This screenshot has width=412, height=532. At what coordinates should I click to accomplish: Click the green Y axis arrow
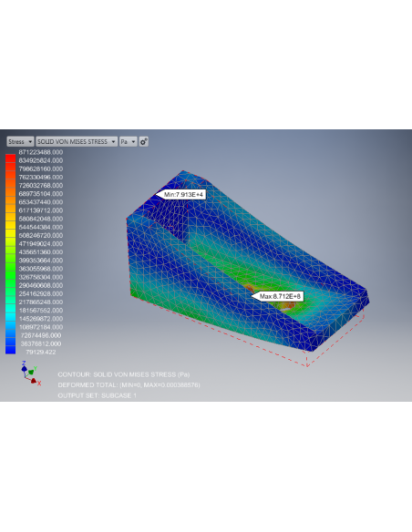[31, 372]
